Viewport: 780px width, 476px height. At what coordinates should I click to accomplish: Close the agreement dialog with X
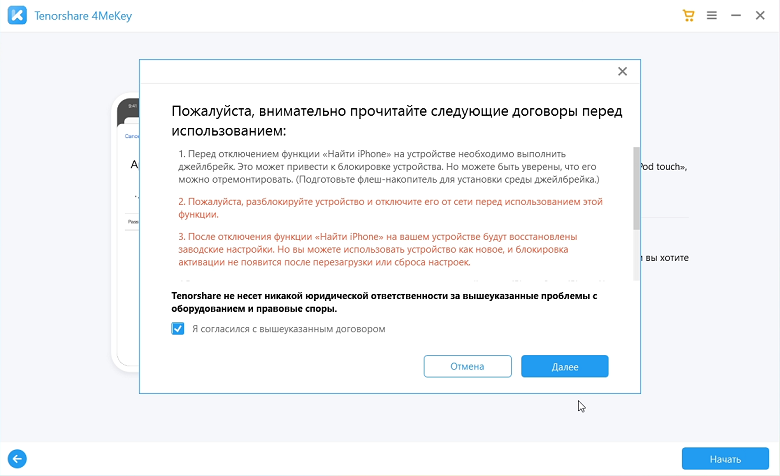[x=622, y=71]
